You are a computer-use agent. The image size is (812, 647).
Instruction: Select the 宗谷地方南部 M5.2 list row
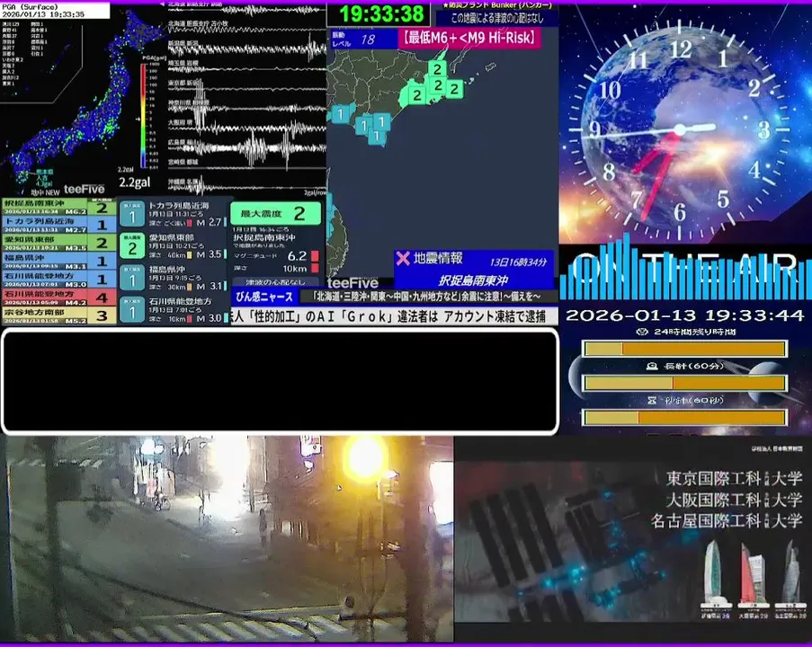click(59, 315)
